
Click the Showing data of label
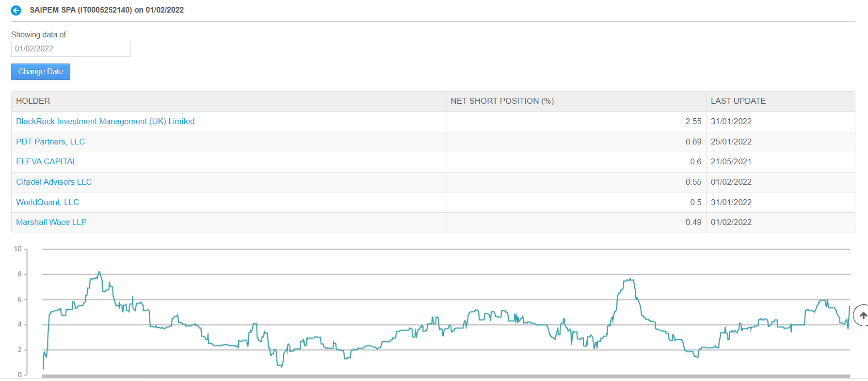coord(40,35)
